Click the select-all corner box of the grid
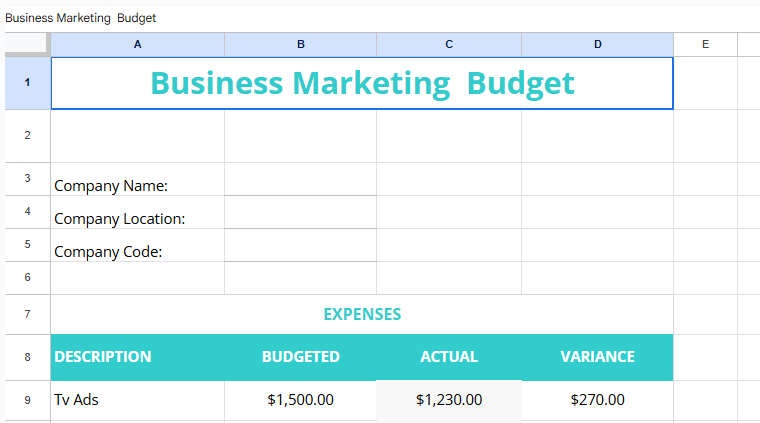This screenshot has height=423, width=760. click(x=26, y=44)
